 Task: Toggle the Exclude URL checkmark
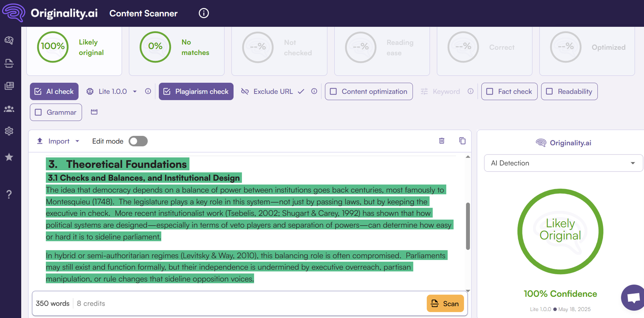point(301,91)
